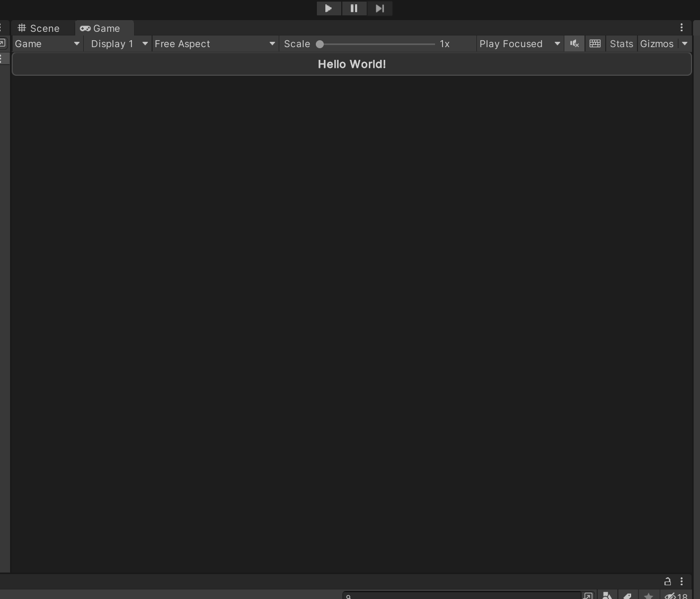Open the Play Focused mode selector
The image size is (700, 599).
coord(518,43)
